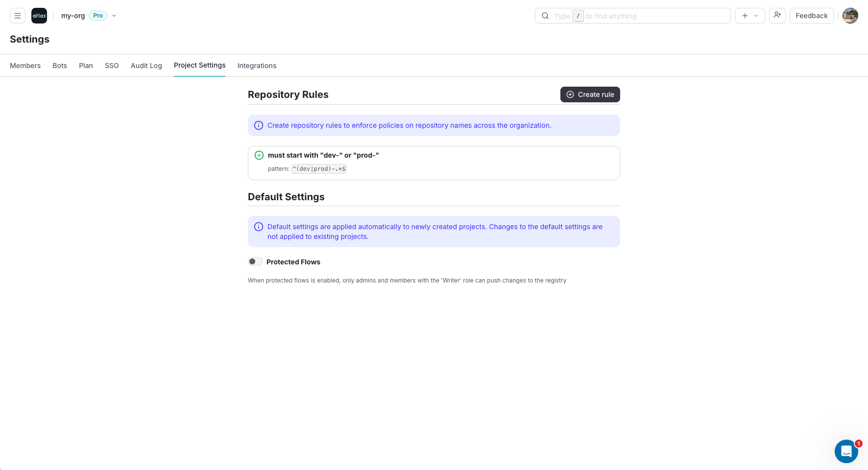Viewport: 868px width, 470px height.
Task: Open the Intercom chat bubble
Action: tap(846, 451)
